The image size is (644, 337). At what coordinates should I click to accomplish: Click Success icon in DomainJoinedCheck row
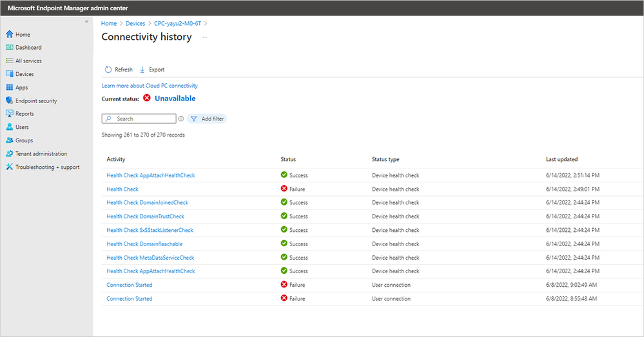coord(284,202)
